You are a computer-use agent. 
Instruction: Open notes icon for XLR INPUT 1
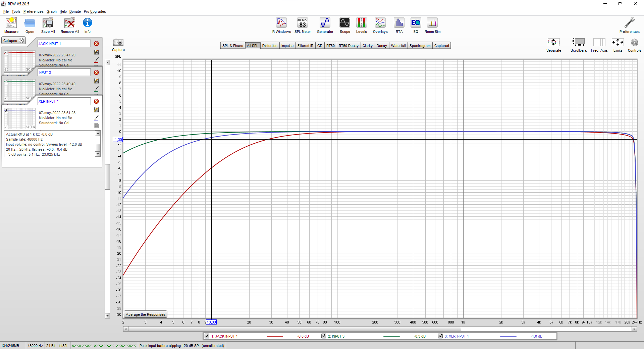point(96,126)
